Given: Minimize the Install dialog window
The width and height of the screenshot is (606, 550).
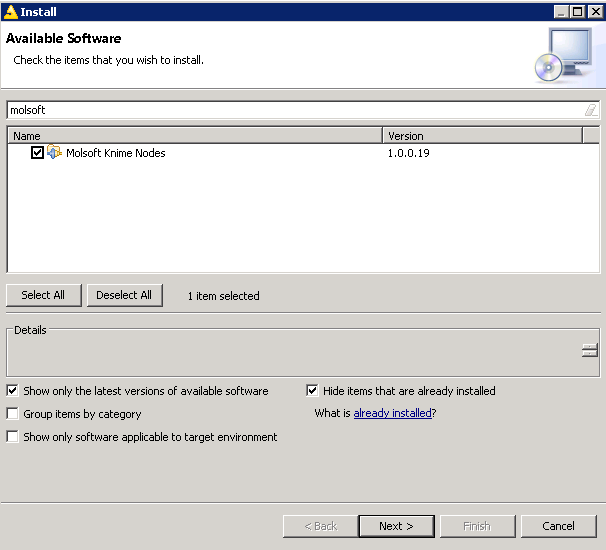Looking at the screenshot, I should pyautogui.click(x=563, y=11).
